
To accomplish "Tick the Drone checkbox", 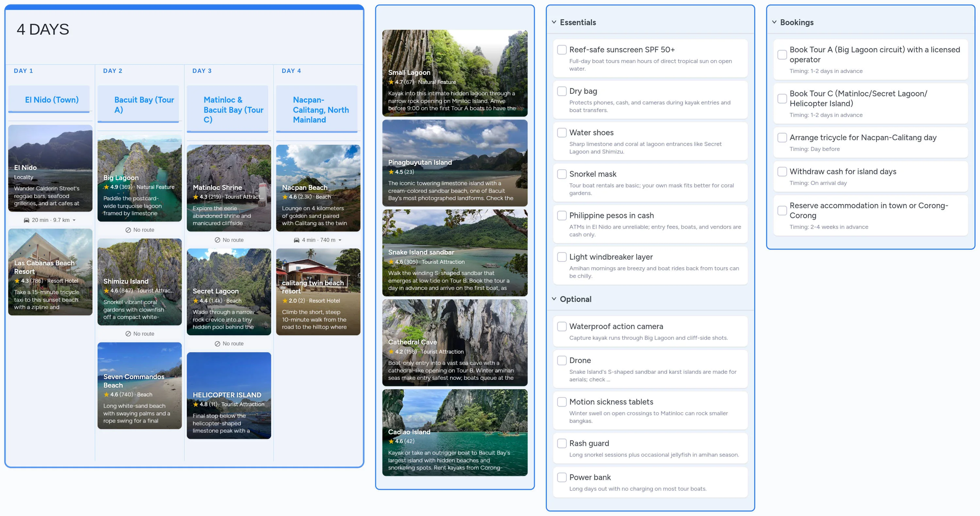I will (x=562, y=360).
